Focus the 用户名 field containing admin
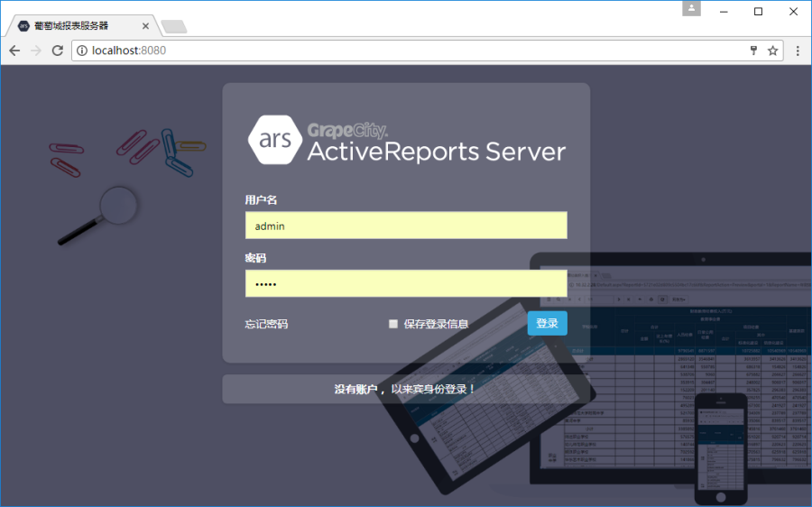The width and height of the screenshot is (812, 507). point(406,226)
